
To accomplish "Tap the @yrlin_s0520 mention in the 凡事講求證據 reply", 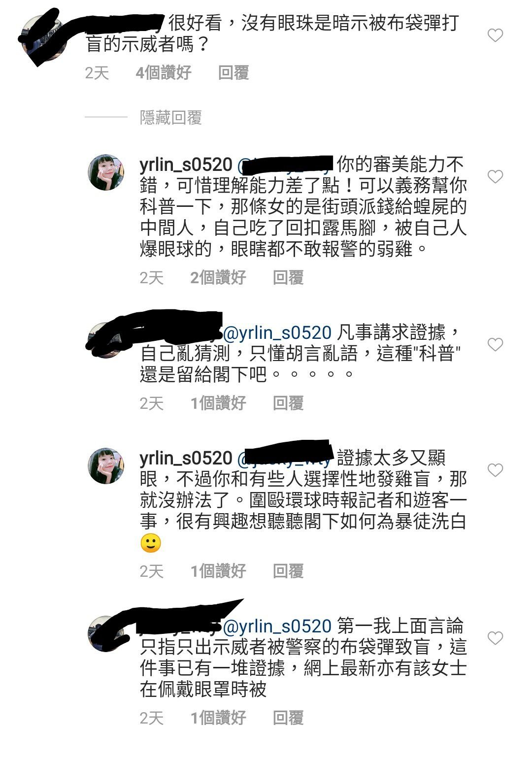I will coord(277,333).
